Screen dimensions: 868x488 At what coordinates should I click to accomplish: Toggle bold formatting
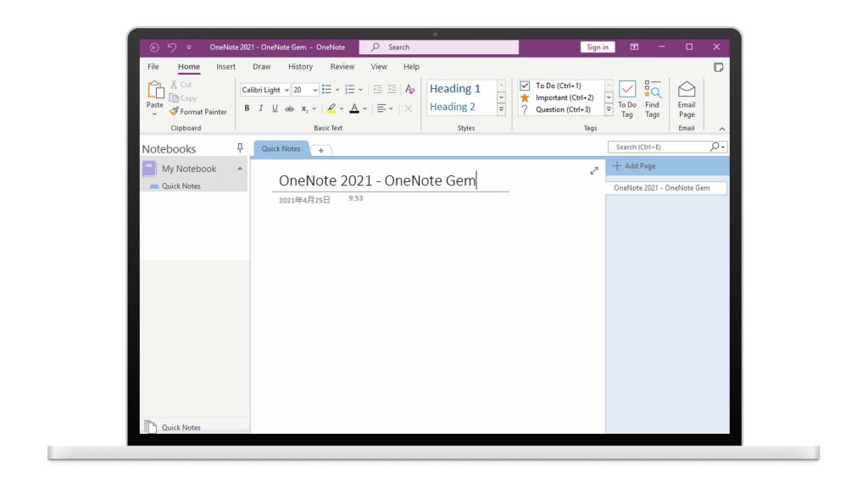246,108
